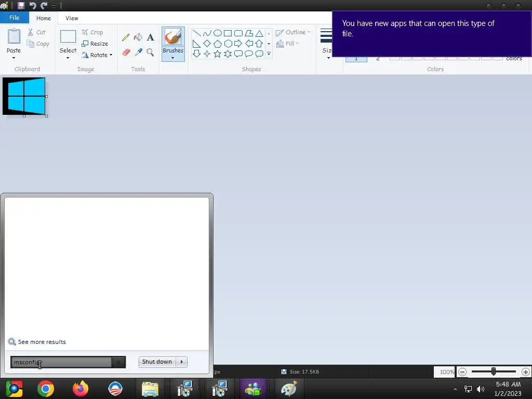Select the Triangle shape

point(259,33)
